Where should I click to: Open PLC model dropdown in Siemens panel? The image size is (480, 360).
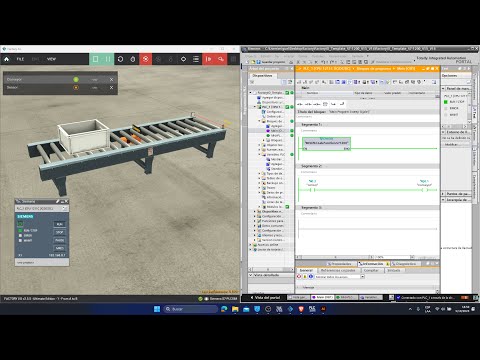pyautogui.click(x=65, y=208)
